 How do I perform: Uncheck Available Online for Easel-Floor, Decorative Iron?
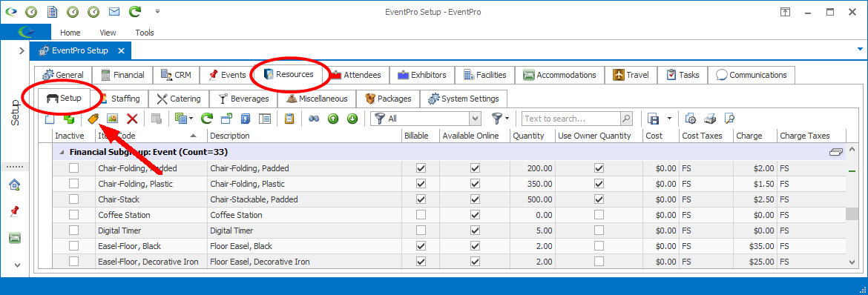point(475,261)
